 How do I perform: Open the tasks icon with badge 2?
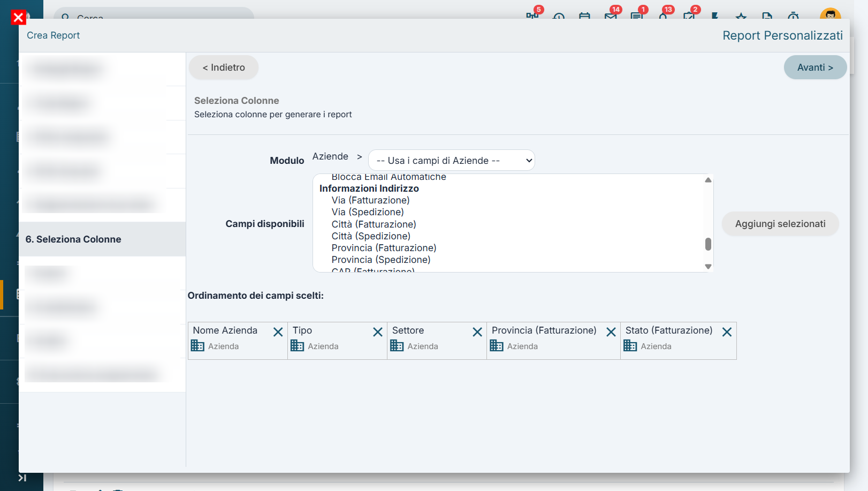[x=689, y=16]
